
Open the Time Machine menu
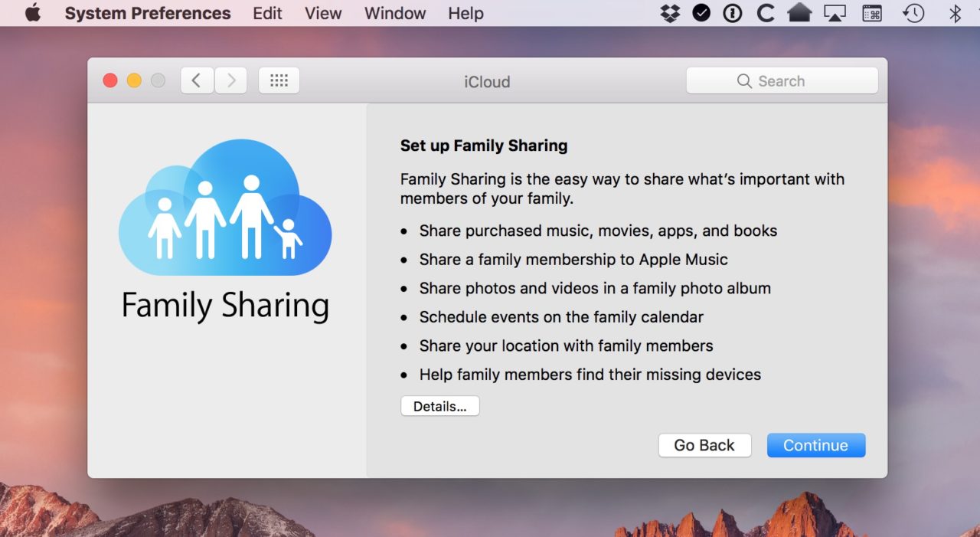tap(913, 13)
